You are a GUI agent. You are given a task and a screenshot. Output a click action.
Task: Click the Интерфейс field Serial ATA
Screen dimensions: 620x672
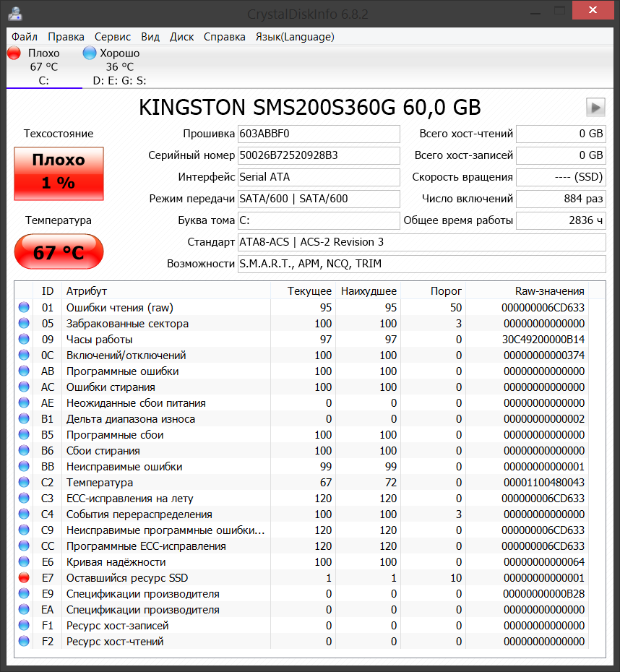[x=319, y=177]
